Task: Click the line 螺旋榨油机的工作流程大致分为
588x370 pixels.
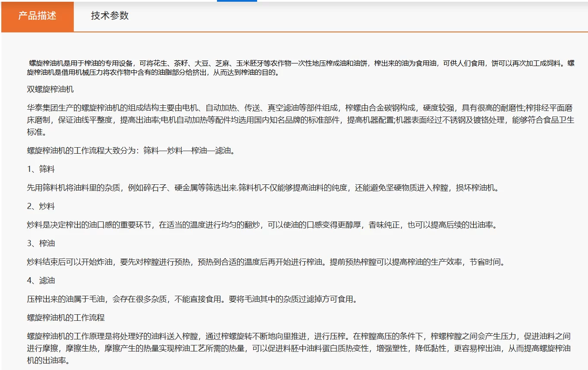Action: (130, 151)
